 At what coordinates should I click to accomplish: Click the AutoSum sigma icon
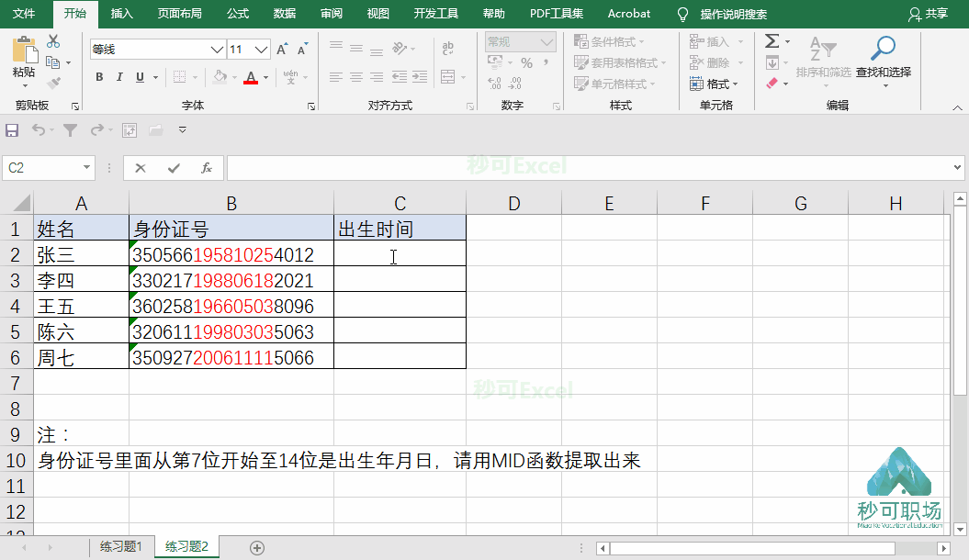pos(772,41)
